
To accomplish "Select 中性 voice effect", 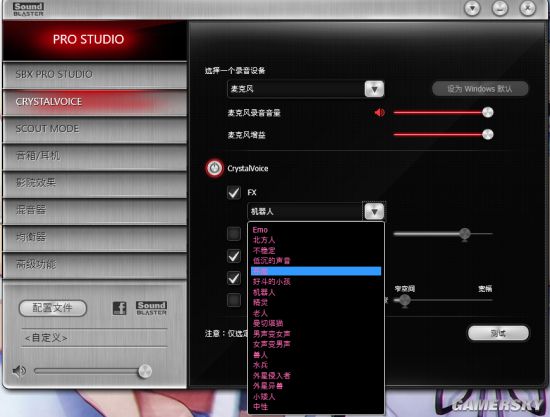I will 260,407.
